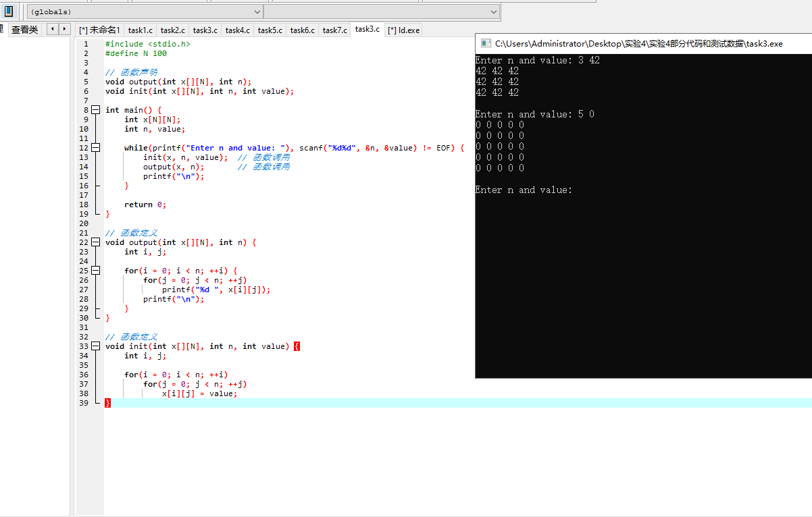
Task: Open the task4.c editor tab
Action: coord(238,30)
